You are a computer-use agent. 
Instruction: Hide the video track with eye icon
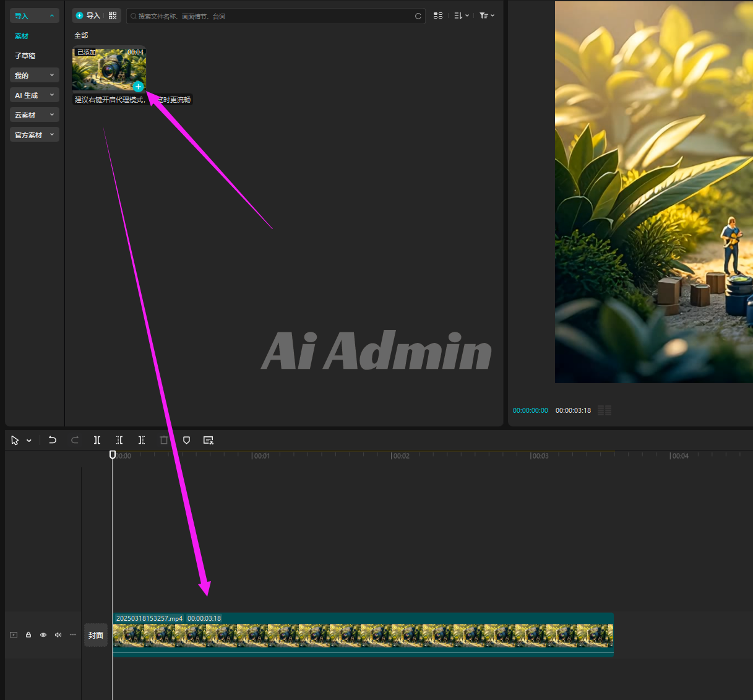(x=43, y=634)
